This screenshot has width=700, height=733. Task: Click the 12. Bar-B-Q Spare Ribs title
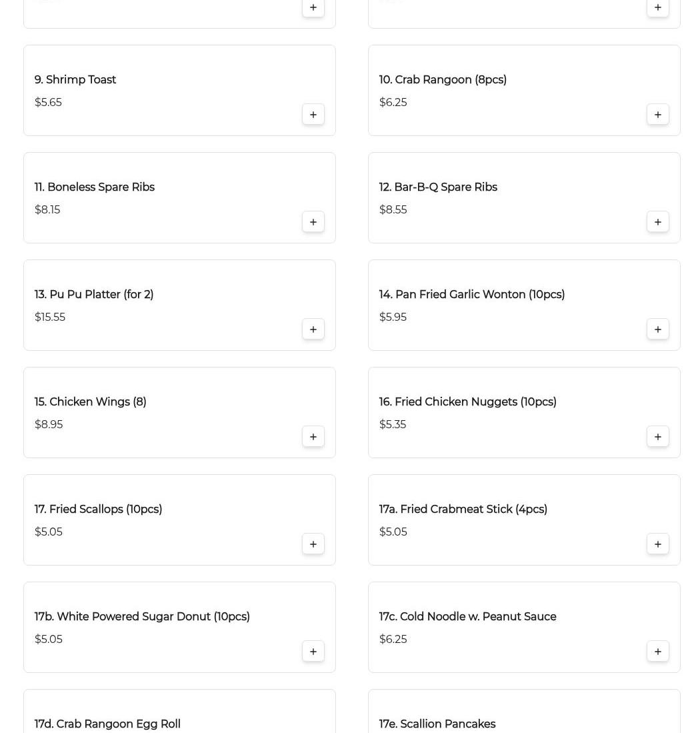coord(438,187)
